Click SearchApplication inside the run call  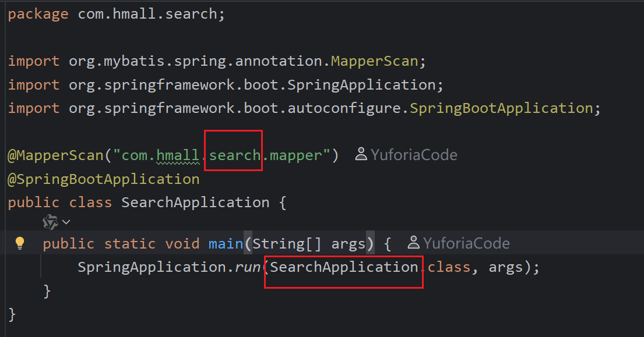pos(344,267)
